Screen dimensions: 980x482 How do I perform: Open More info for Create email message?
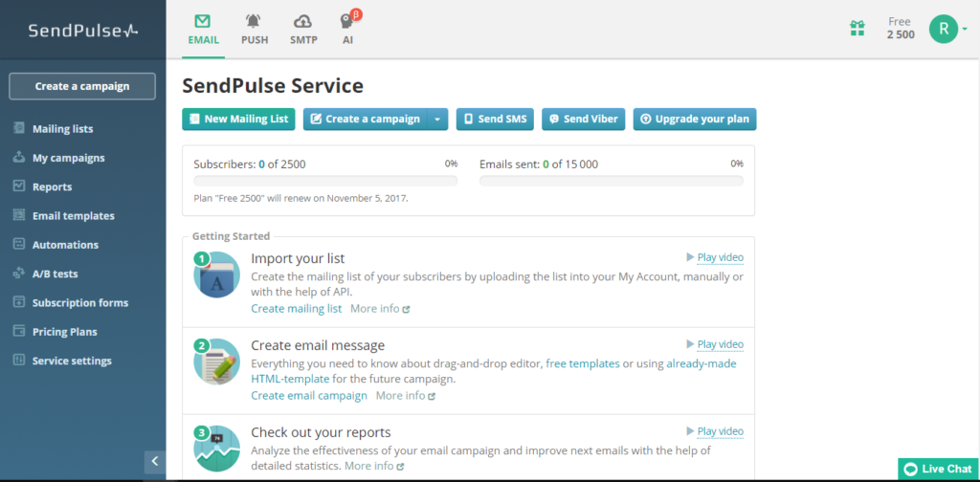tap(405, 395)
